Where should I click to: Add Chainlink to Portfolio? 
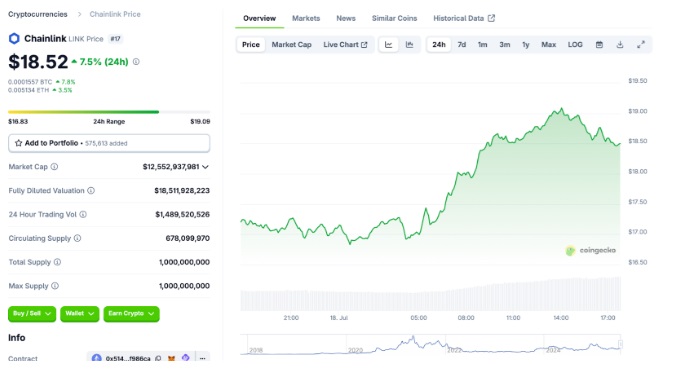coord(109,143)
